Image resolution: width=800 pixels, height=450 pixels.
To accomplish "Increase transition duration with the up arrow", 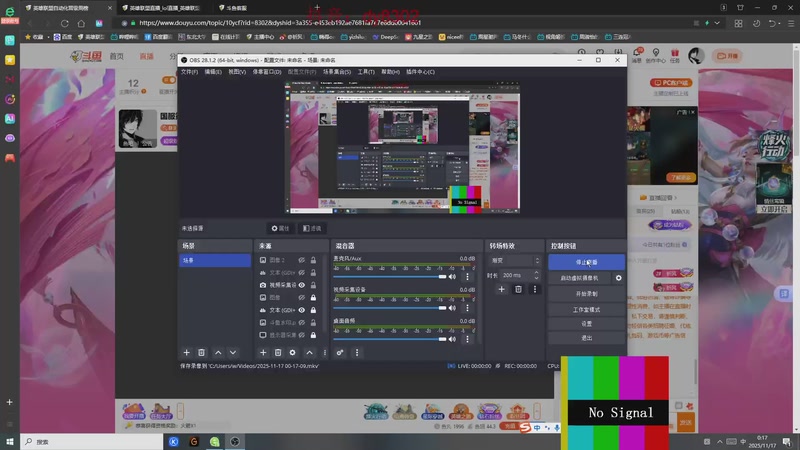I will [536, 272].
